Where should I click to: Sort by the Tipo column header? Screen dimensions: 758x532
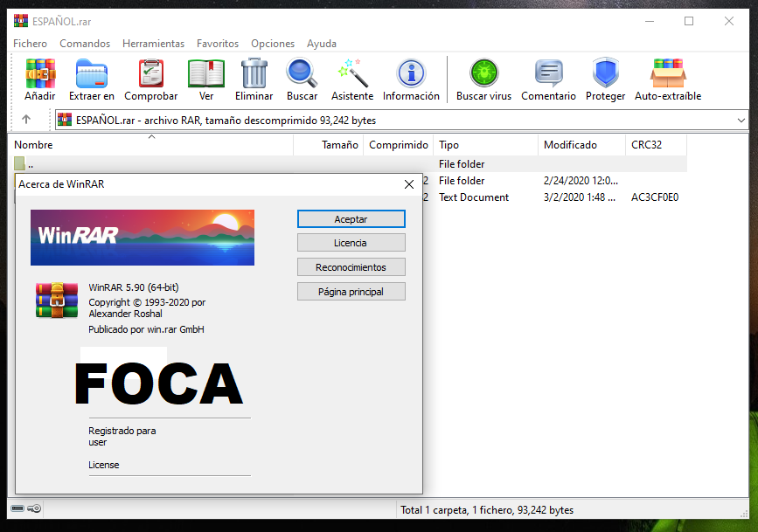485,145
